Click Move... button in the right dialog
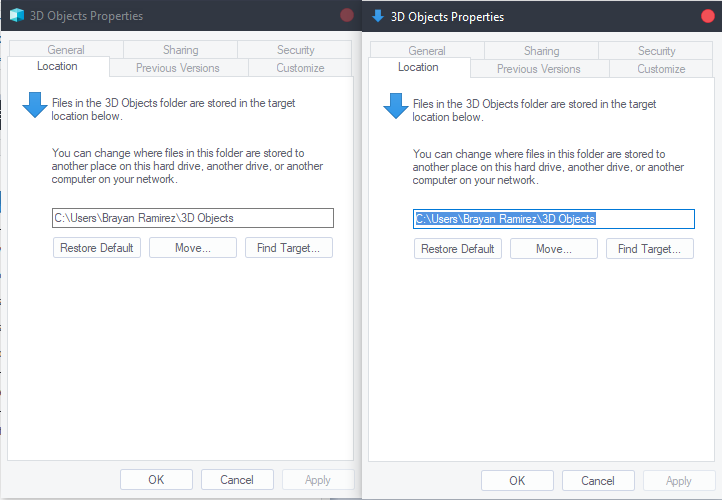The image size is (722, 500). tap(553, 249)
